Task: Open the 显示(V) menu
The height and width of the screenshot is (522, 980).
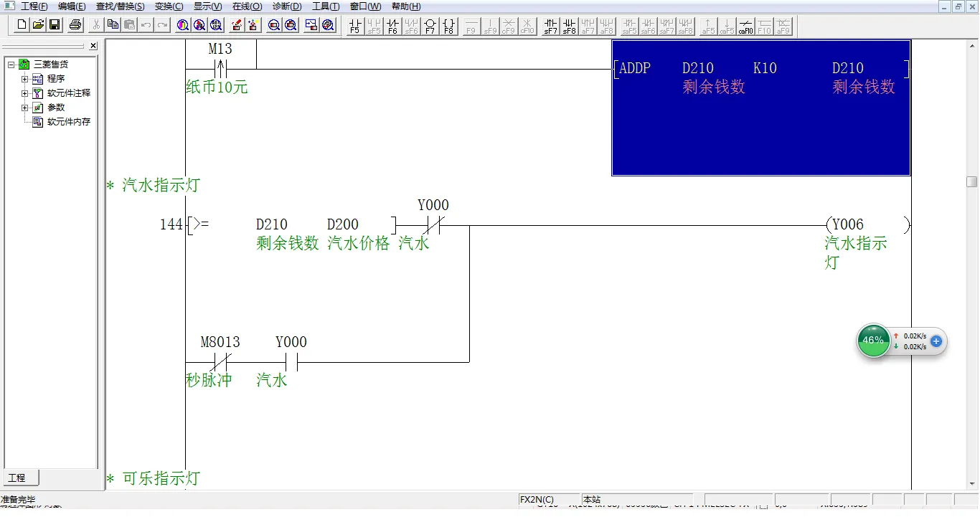Action: (207, 6)
